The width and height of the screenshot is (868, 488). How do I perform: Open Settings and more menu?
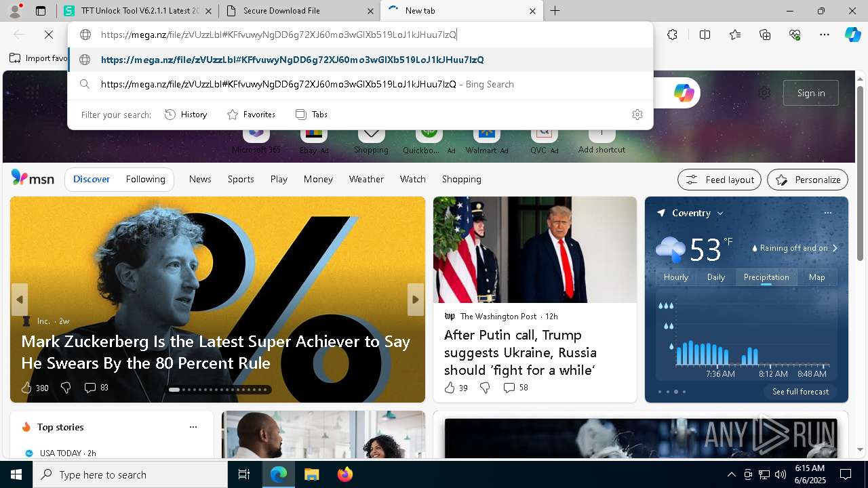[825, 35]
